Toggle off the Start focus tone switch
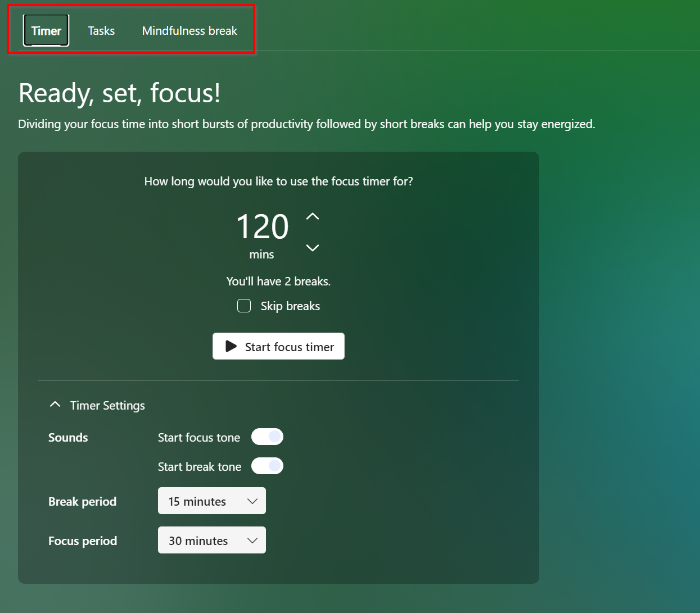Image resolution: width=700 pixels, height=613 pixels. 267,437
